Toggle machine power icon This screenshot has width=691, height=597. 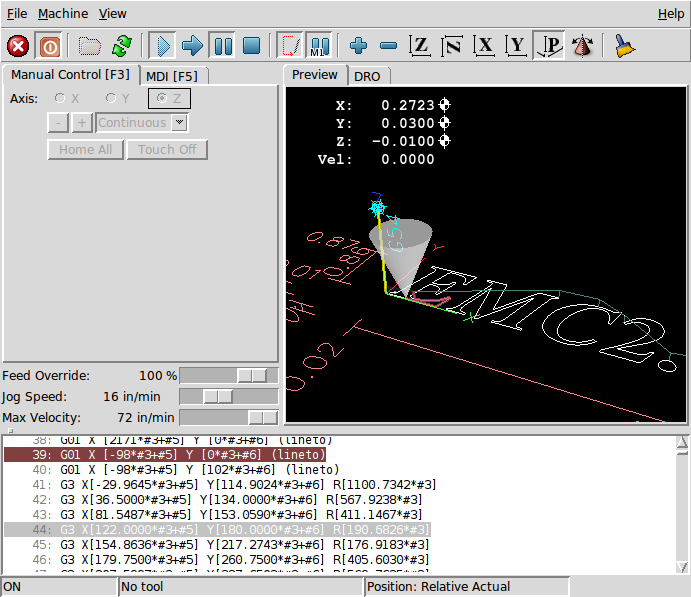pos(48,46)
